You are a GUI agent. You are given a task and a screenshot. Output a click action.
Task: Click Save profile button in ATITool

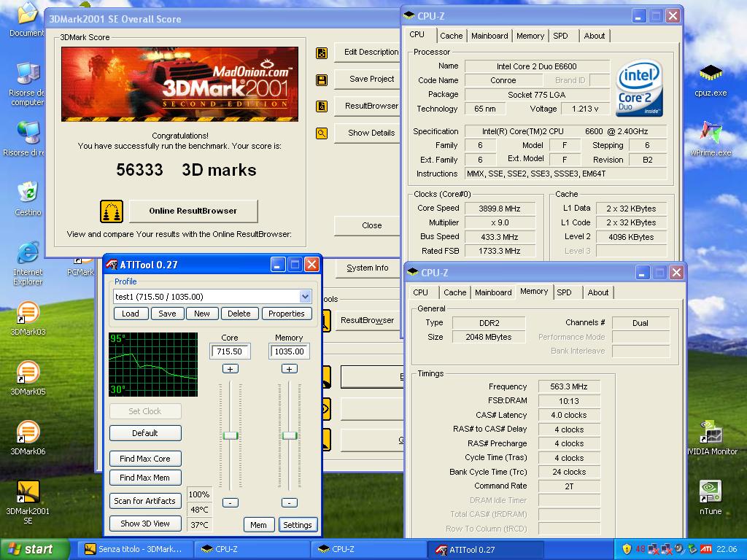click(x=167, y=314)
